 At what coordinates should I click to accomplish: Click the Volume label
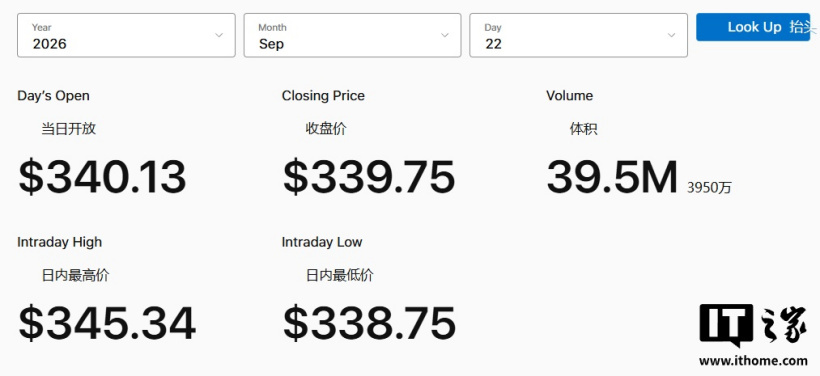pyautogui.click(x=570, y=96)
